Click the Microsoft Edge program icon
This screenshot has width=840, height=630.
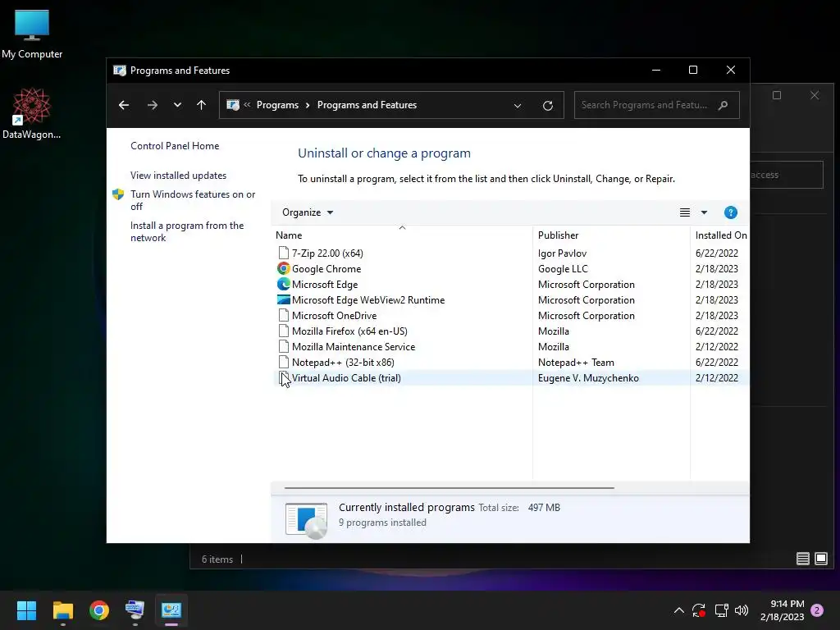coord(283,284)
